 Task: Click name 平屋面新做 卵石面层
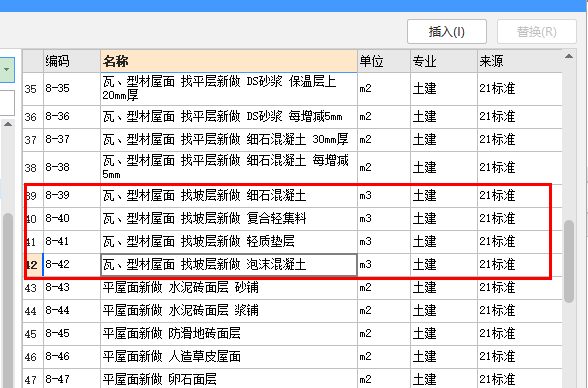(x=229, y=379)
